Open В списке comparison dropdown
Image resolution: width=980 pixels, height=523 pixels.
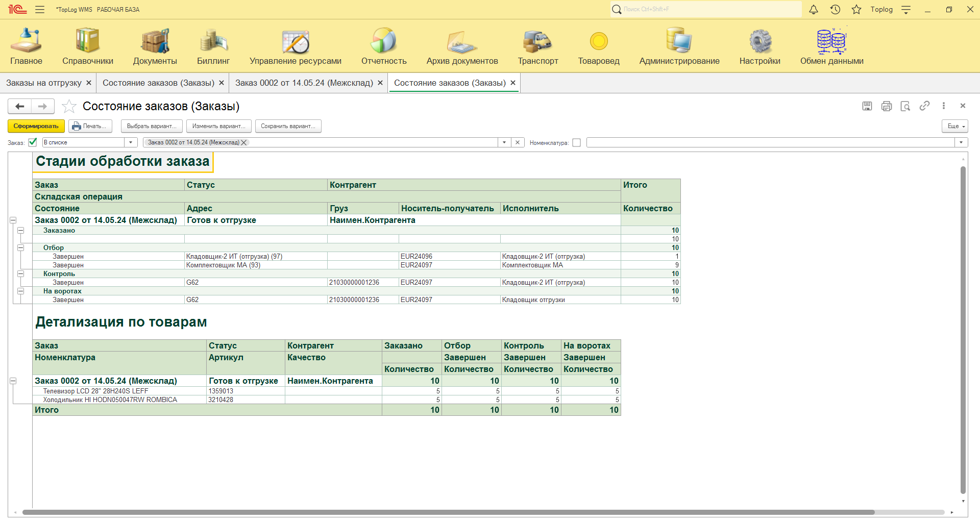(131, 142)
